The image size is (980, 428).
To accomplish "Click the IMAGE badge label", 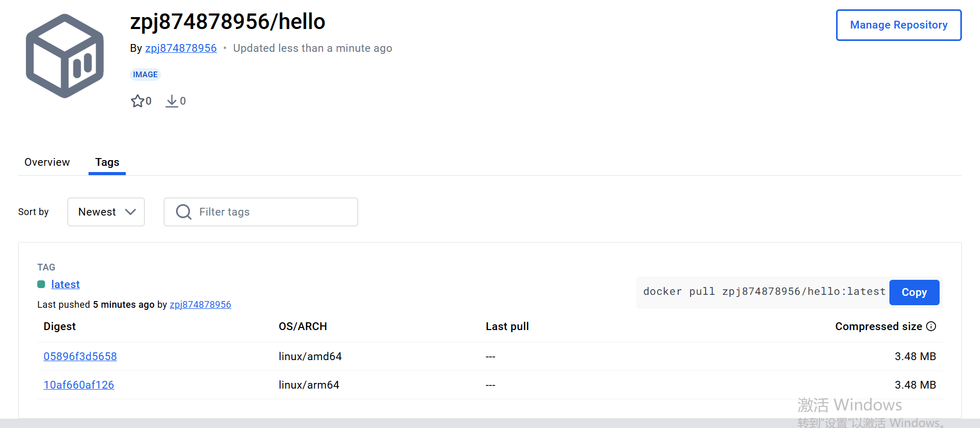I will pyautogui.click(x=145, y=75).
